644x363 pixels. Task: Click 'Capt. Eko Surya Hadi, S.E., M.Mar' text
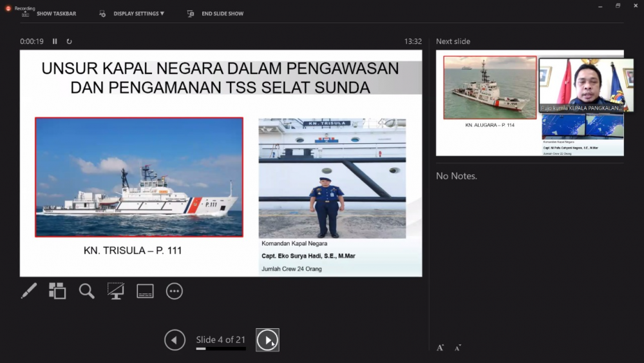click(308, 256)
